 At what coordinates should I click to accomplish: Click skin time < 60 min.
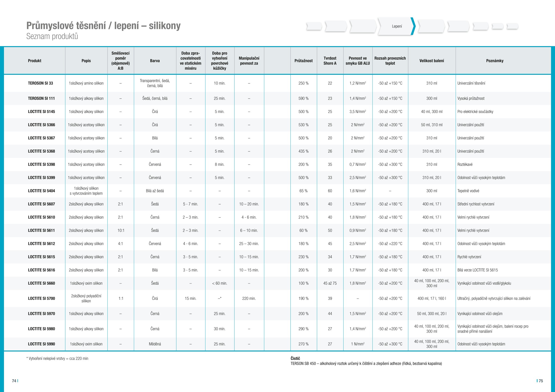tap(220, 283)
